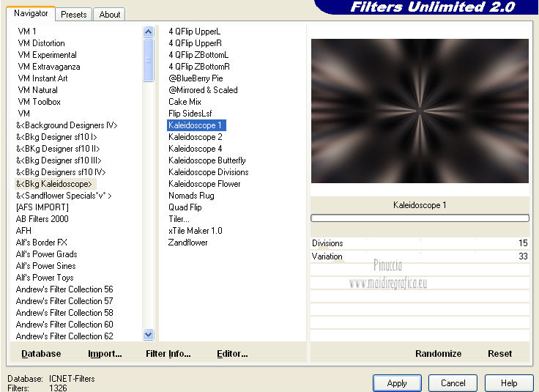Screen dimensions: 539x392
Task: Choose Kaleidoscope 4 filter
Action: (196, 149)
